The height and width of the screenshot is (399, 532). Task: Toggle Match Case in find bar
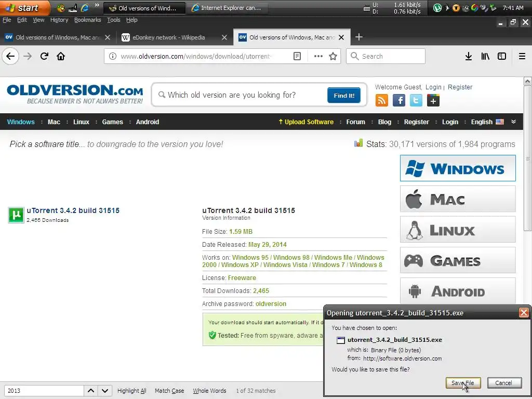[169, 391]
